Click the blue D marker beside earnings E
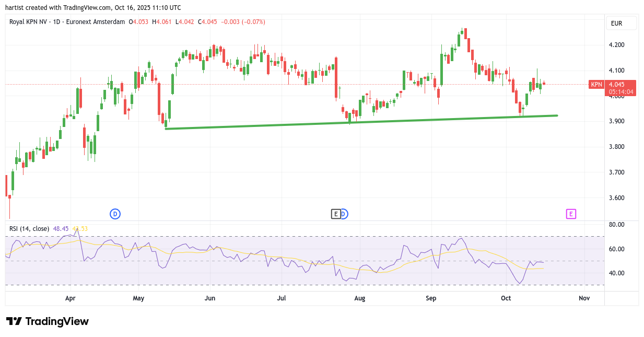The height and width of the screenshot is (337, 644). pos(344,214)
